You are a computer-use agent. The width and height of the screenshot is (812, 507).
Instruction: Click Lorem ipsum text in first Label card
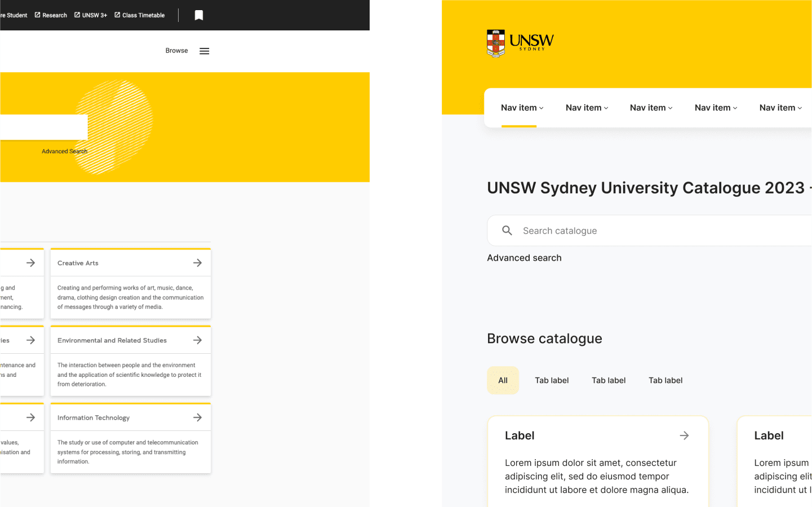597,477
